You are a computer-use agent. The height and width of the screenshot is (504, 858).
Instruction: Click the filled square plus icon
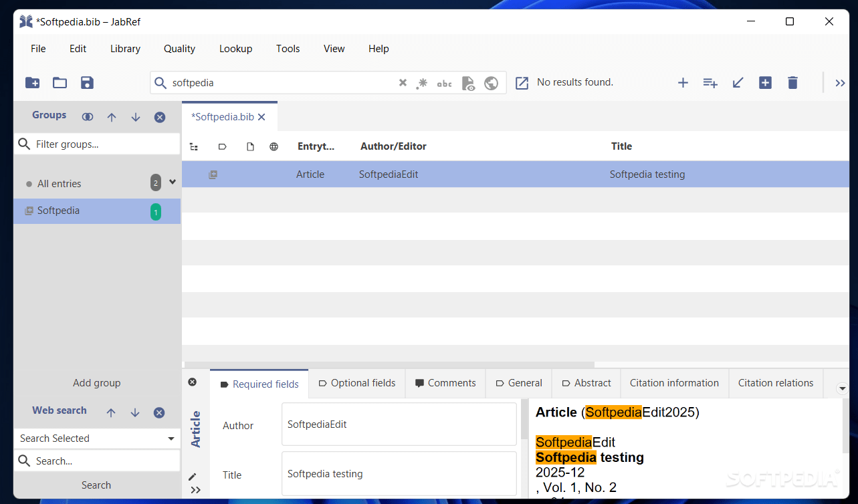[765, 83]
